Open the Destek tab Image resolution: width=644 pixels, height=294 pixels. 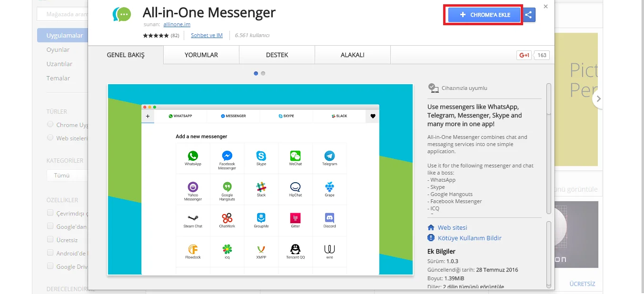click(277, 55)
